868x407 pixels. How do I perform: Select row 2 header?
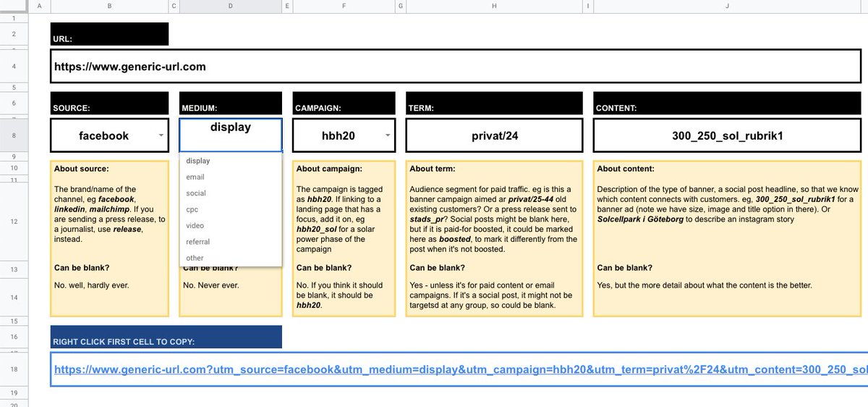[14, 33]
